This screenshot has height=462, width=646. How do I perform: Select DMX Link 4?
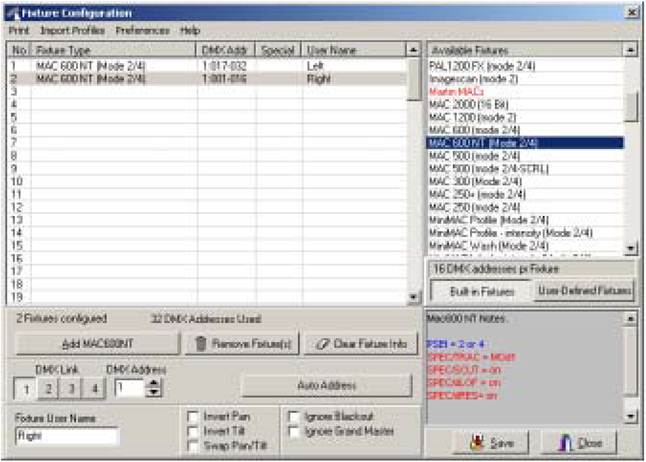(x=94, y=389)
